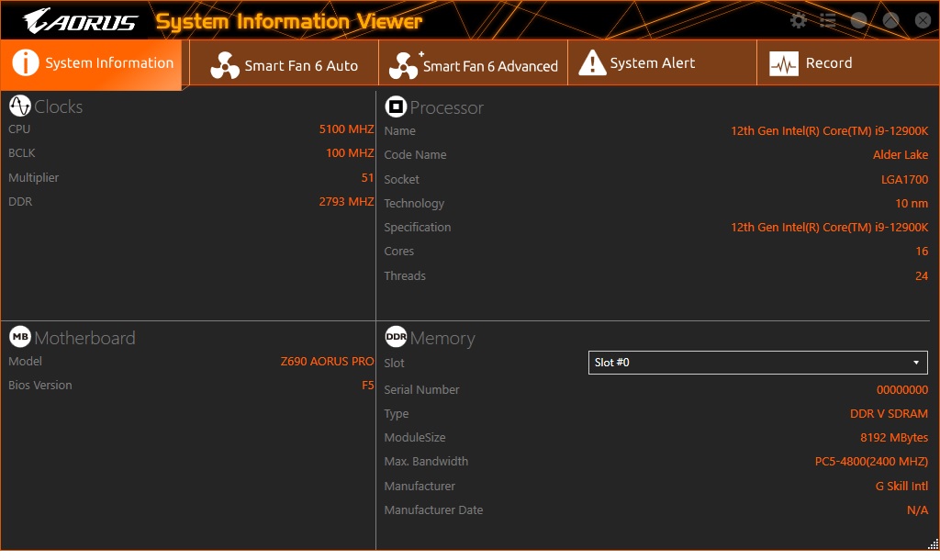This screenshot has height=560, width=940.
Task: Click the Smart Fan 6 Auto fan icon
Action: click(225, 65)
